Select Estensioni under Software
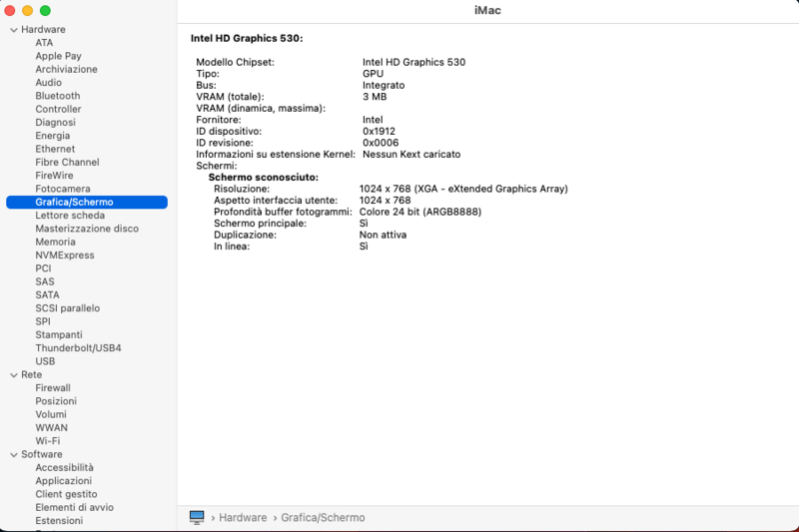This screenshot has height=532, width=799. (59, 520)
